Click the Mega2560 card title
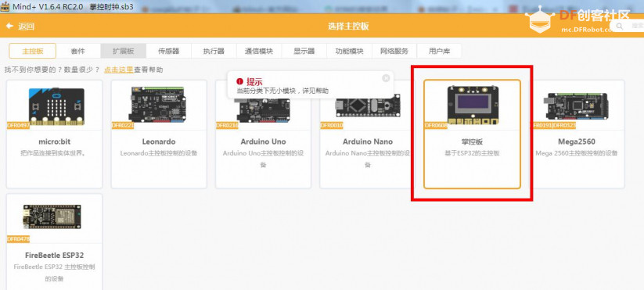The width and height of the screenshot is (644, 290). (x=577, y=141)
